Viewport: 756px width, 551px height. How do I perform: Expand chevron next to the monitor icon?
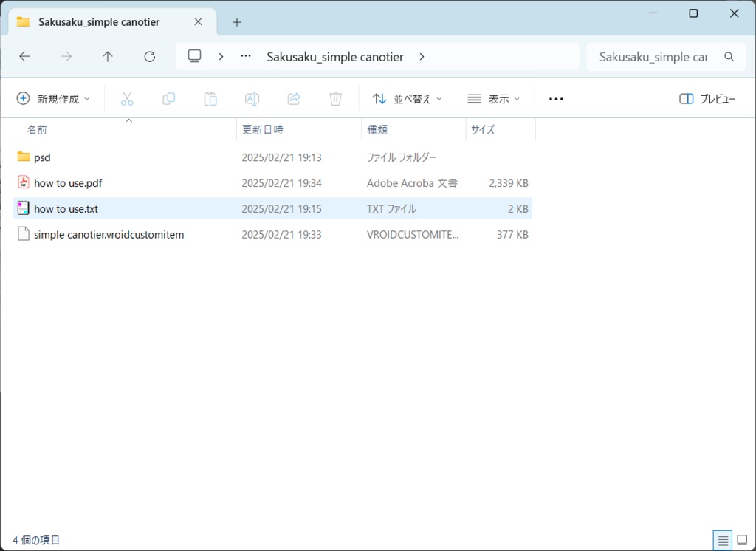pos(221,56)
